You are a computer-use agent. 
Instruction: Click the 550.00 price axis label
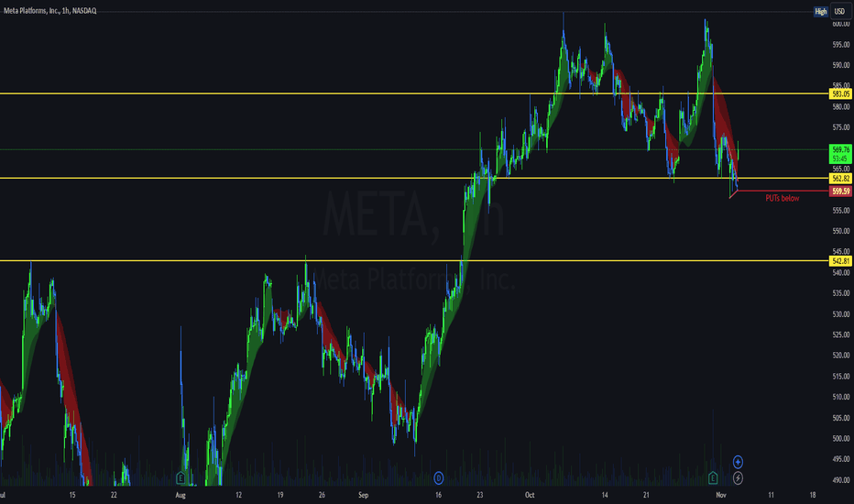pyautogui.click(x=841, y=231)
